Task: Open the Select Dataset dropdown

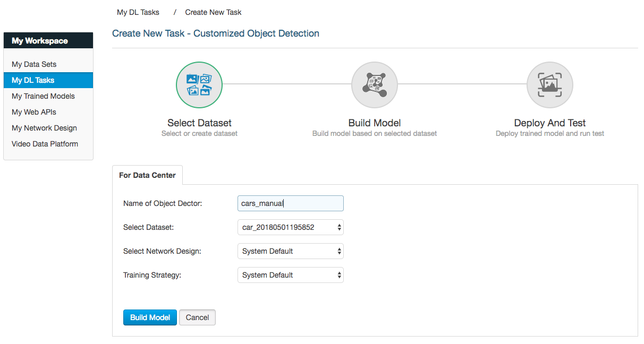Action: click(x=290, y=227)
